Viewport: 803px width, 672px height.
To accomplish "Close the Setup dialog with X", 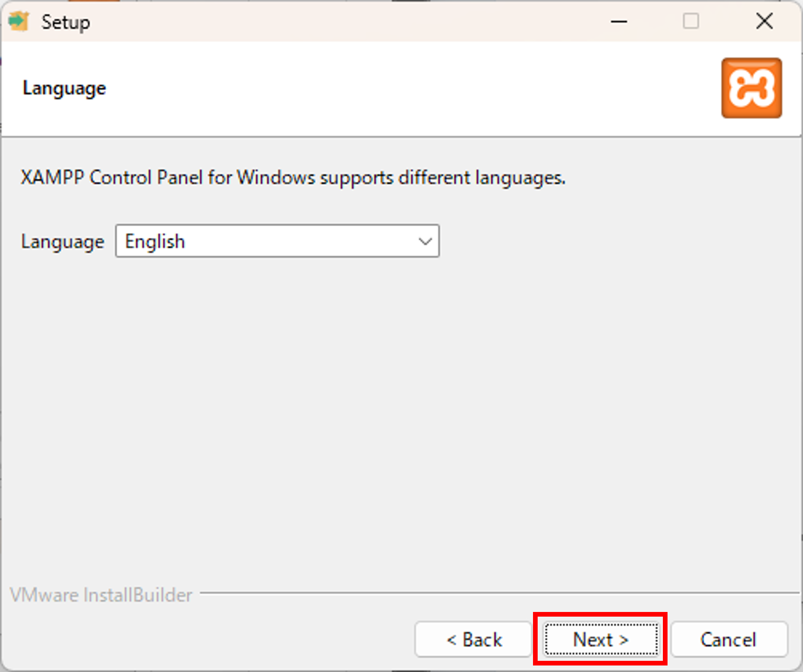I will [764, 21].
